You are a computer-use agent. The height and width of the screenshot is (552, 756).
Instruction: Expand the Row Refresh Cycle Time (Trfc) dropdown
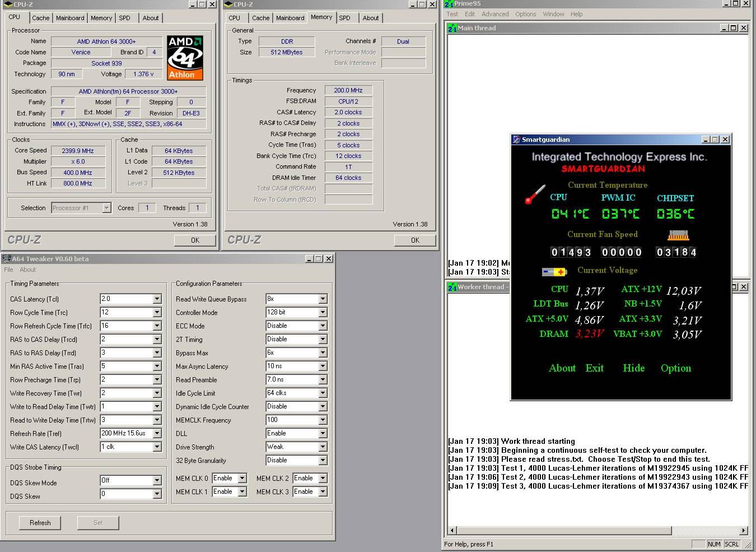[x=157, y=326]
